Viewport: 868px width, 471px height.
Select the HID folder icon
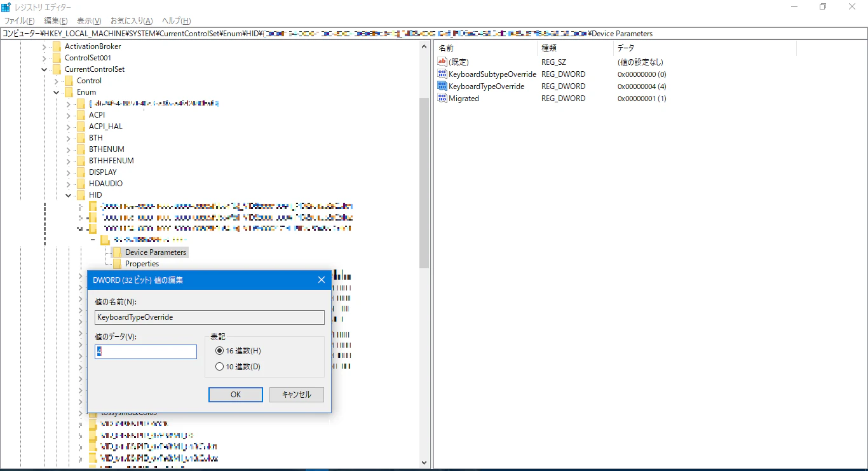pos(81,195)
